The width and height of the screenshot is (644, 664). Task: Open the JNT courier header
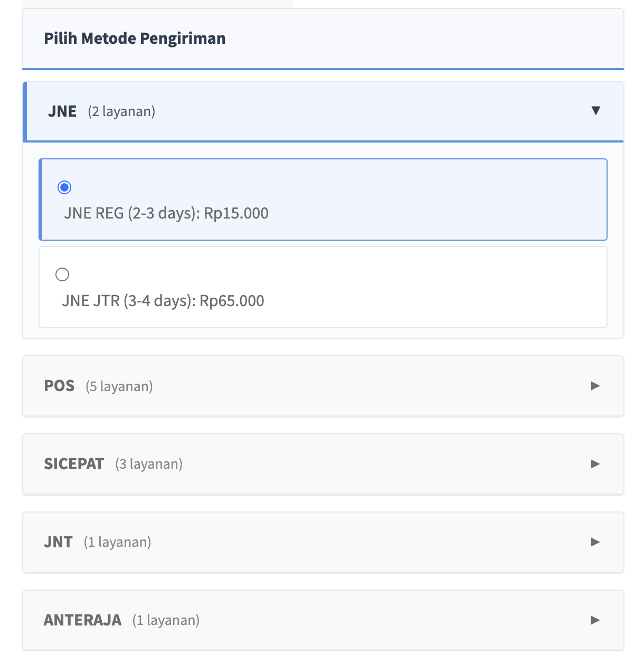[58, 542]
